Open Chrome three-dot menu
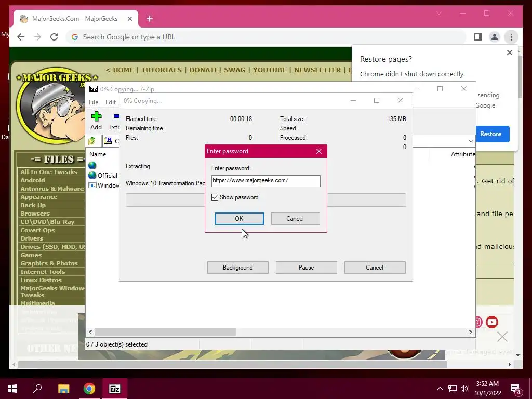This screenshot has height=399, width=532. (511, 37)
